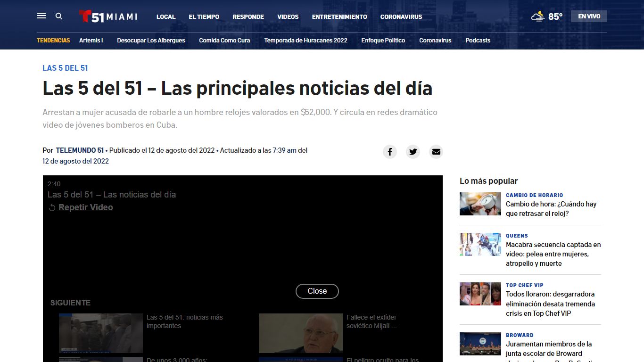This screenshot has height=362, width=644.
Task: Open 'Macabra secuencia captada en video' article
Action: pos(553,254)
